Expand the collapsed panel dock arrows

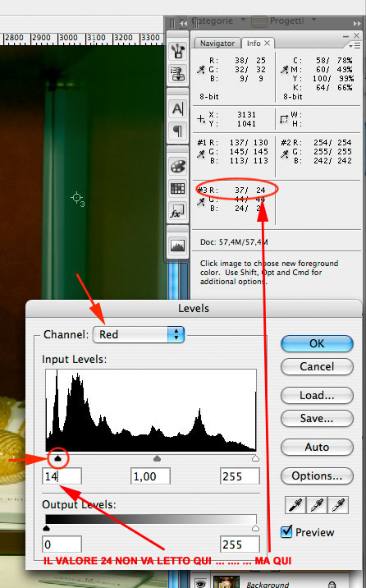point(182,23)
